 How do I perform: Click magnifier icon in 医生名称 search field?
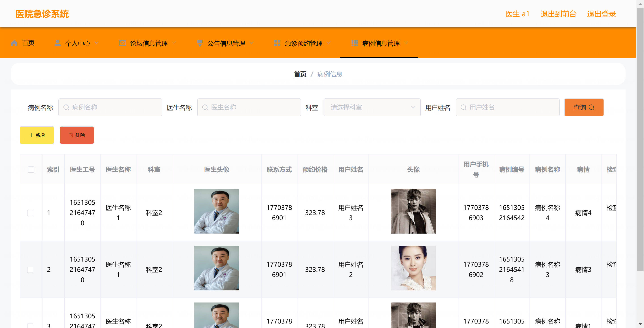[x=205, y=107]
